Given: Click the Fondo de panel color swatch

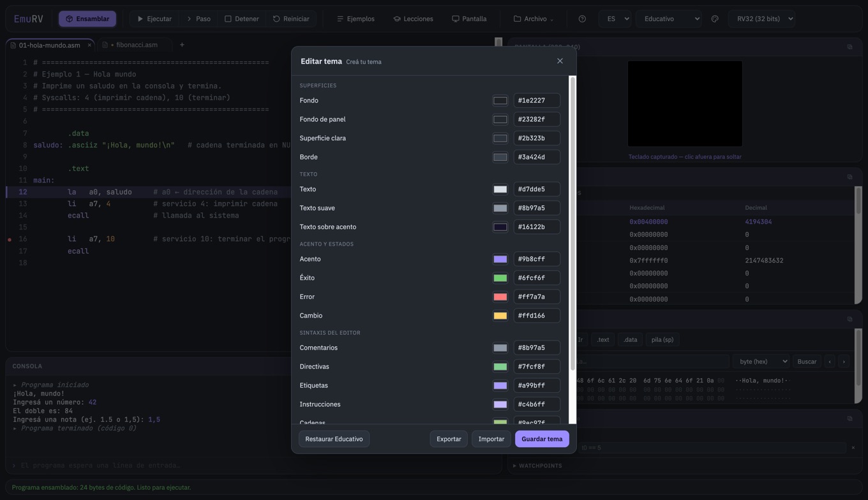Looking at the screenshot, I should coord(500,119).
